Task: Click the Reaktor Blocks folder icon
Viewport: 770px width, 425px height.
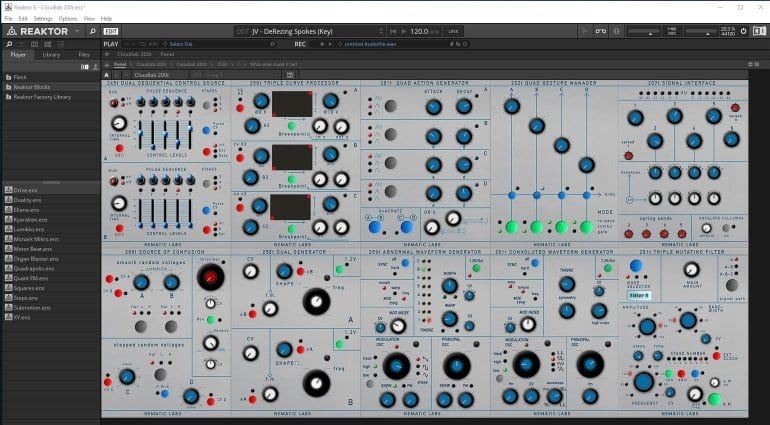Action: click(x=8, y=87)
